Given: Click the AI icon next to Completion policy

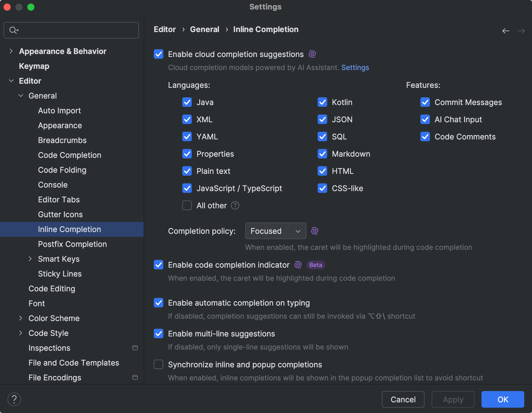Looking at the screenshot, I should [315, 231].
